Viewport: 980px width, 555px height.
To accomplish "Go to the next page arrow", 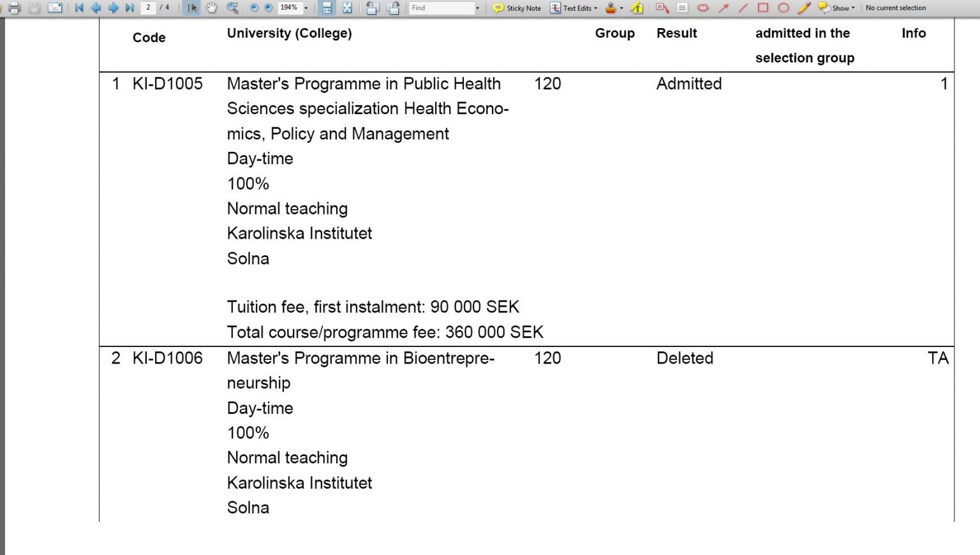I will point(113,8).
